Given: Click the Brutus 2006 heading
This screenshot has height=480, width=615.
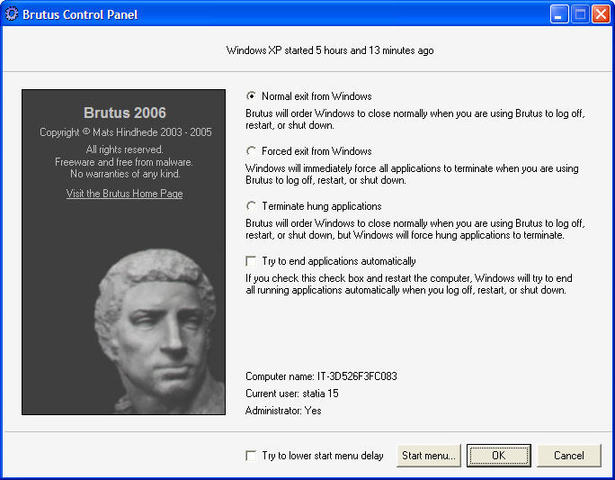Looking at the screenshot, I should click(124, 113).
